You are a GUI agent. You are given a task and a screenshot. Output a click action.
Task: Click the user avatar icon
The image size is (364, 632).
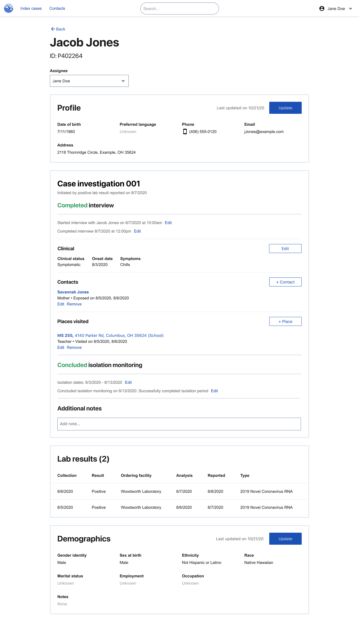(x=322, y=9)
